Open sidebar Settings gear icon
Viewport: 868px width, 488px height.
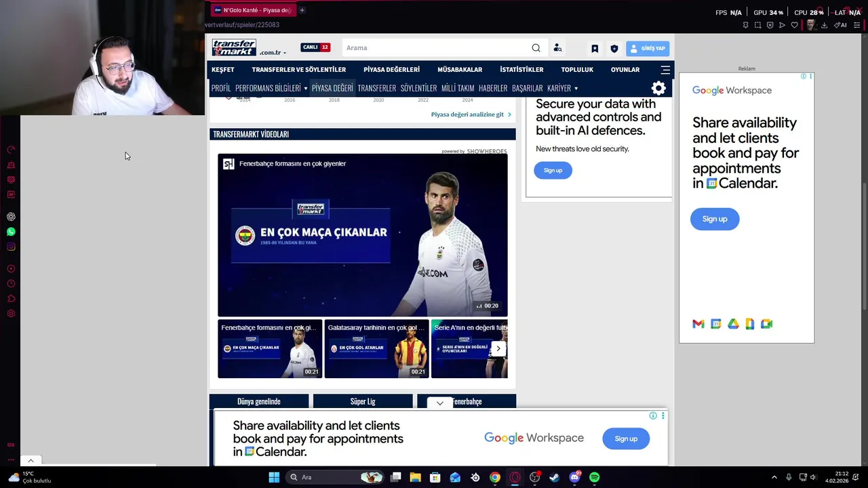(x=11, y=314)
